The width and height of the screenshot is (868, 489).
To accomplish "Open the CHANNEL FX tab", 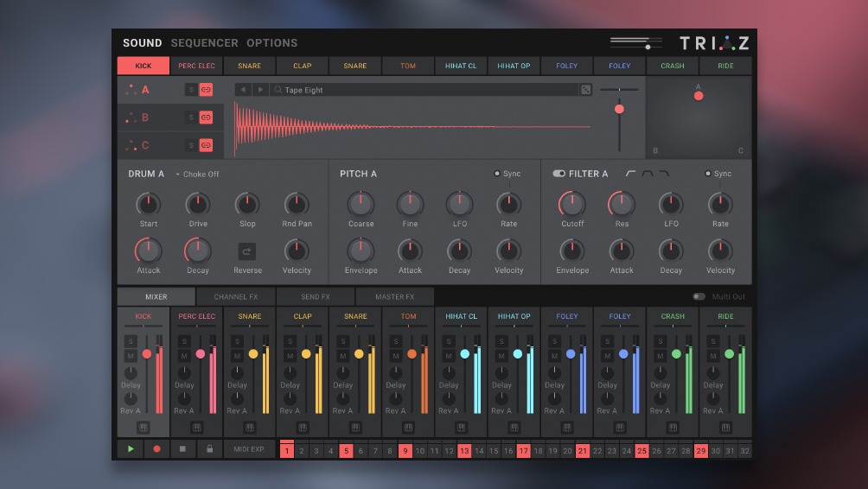I will (x=236, y=297).
